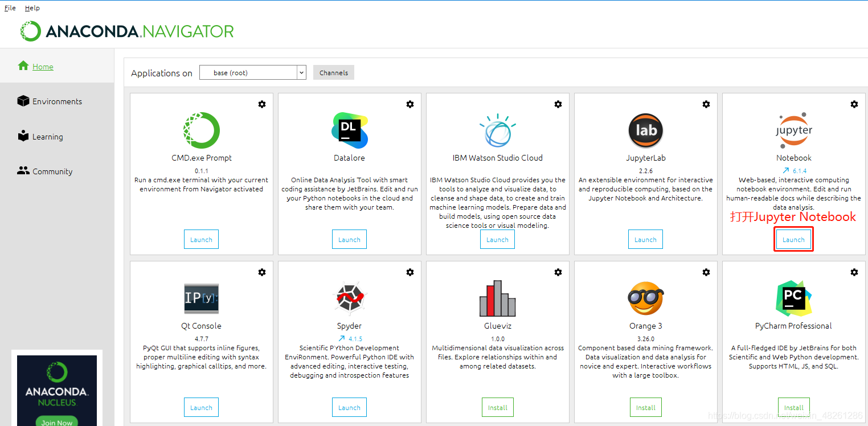Open the Help menu
Screen dimensions: 868x426
(x=32, y=8)
